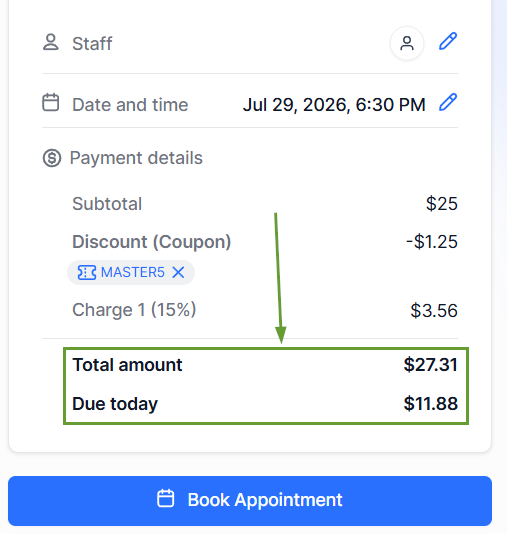Click the Jul 29, 2026, 6:30 PM value
This screenshot has height=534, width=507.
(x=334, y=105)
